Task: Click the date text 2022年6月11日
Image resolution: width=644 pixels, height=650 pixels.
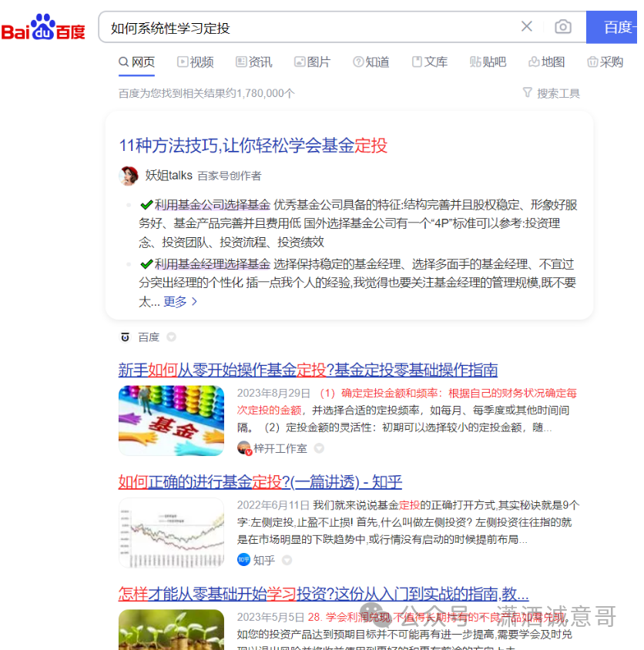Action: pyautogui.click(x=273, y=505)
